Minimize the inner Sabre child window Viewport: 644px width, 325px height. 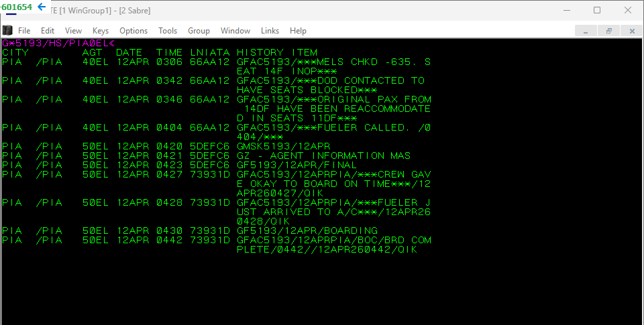click(586, 31)
